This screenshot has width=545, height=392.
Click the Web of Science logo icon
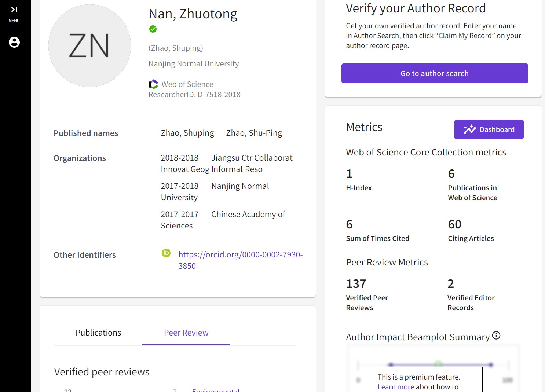(x=153, y=84)
